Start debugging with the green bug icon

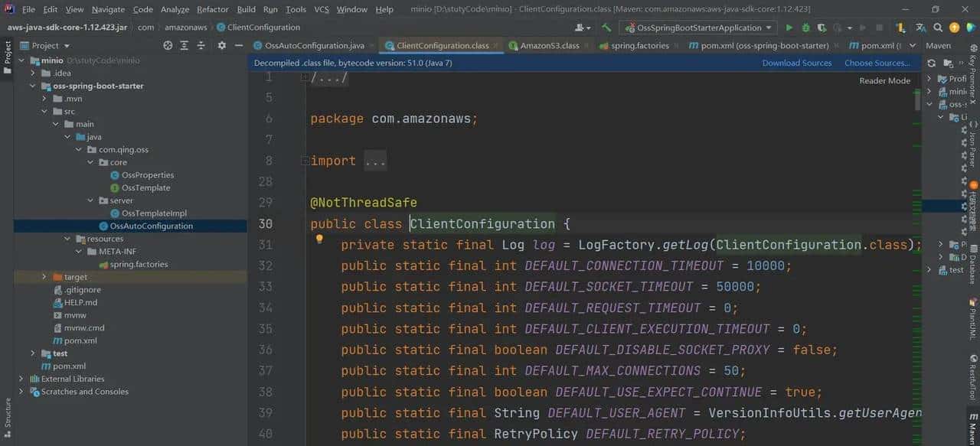tap(805, 28)
